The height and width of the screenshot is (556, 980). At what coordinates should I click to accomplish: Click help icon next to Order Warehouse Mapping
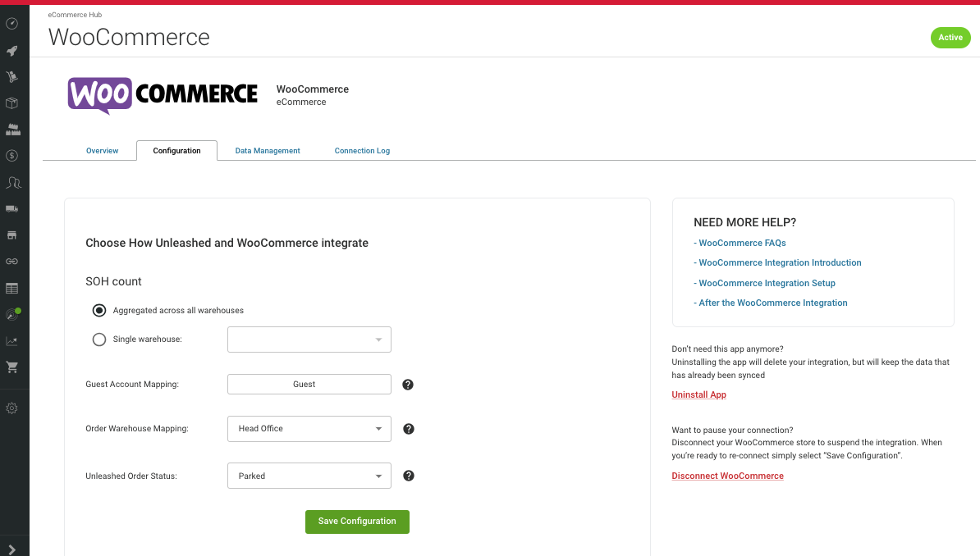click(x=408, y=429)
